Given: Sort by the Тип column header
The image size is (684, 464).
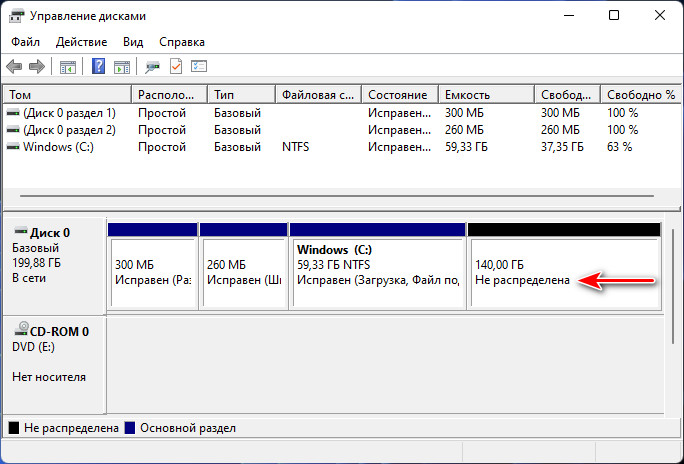Looking at the screenshot, I should 242,95.
